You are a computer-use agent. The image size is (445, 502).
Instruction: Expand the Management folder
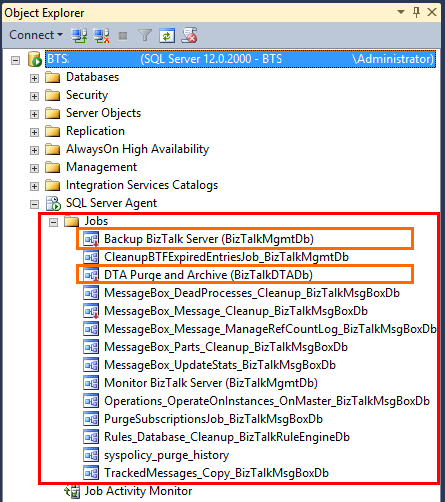click(34, 168)
